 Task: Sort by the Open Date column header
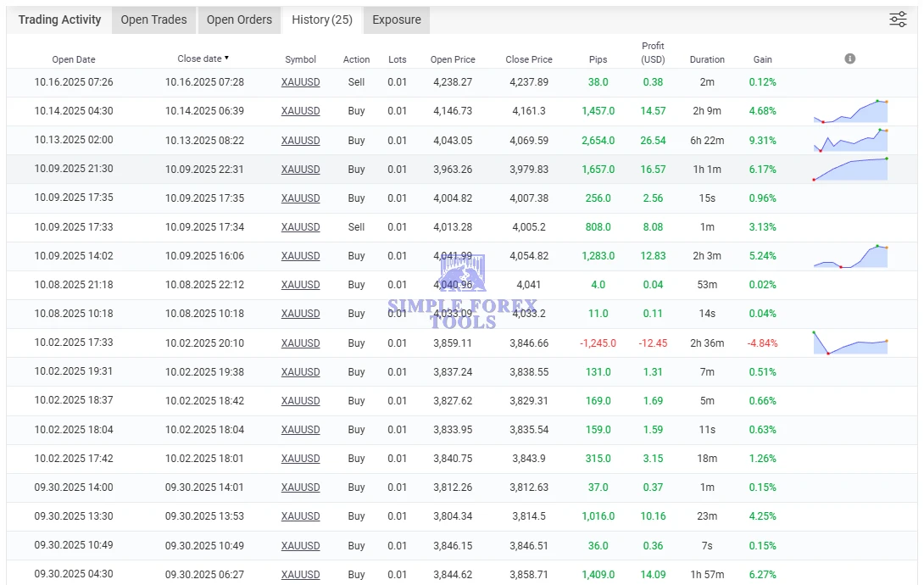click(74, 59)
